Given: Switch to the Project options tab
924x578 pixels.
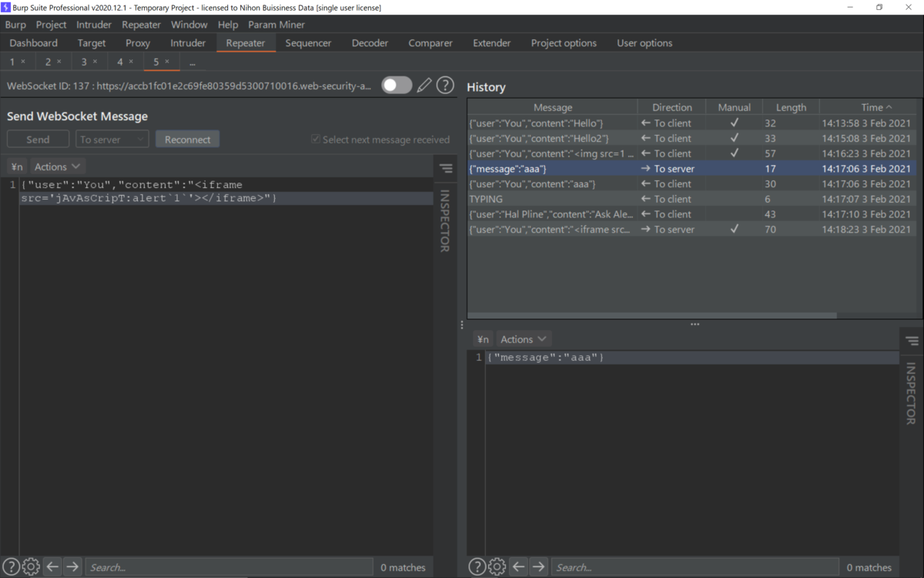Looking at the screenshot, I should tap(564, 43).
